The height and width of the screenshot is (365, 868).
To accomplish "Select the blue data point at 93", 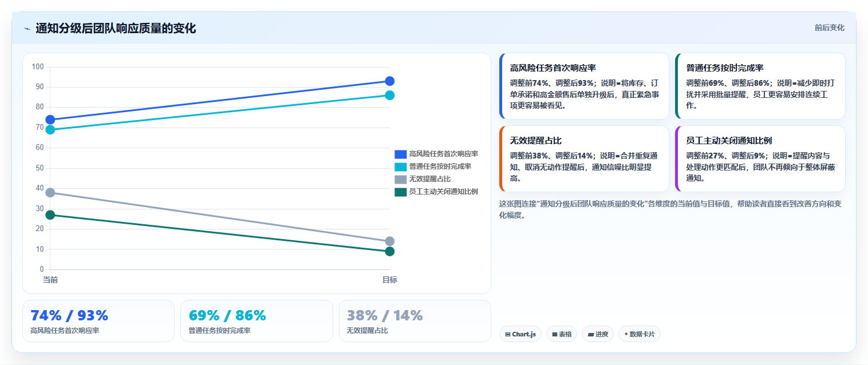I will pos(390,81).
